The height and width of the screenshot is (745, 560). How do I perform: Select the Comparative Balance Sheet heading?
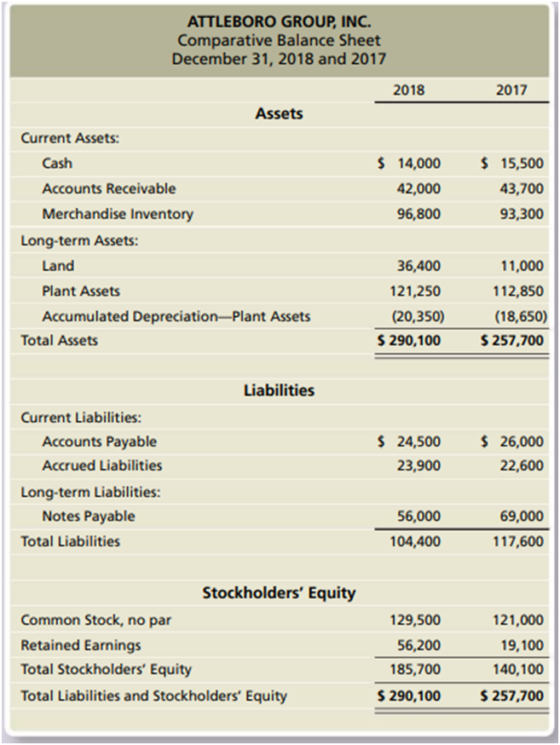point(279,40)
